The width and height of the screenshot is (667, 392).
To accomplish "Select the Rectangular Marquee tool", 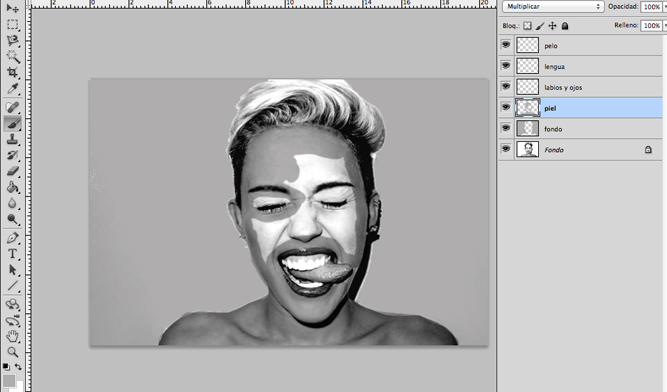I will 12,25.
